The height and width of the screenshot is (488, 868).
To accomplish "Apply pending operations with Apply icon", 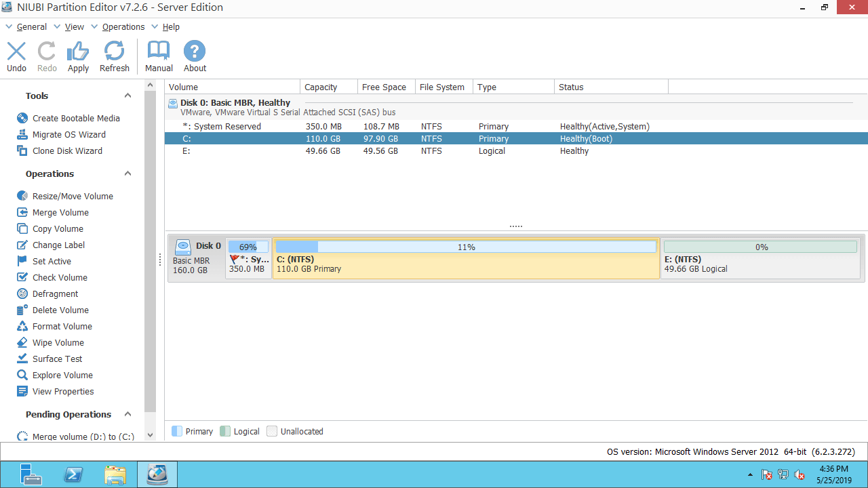I will [78, 56].
